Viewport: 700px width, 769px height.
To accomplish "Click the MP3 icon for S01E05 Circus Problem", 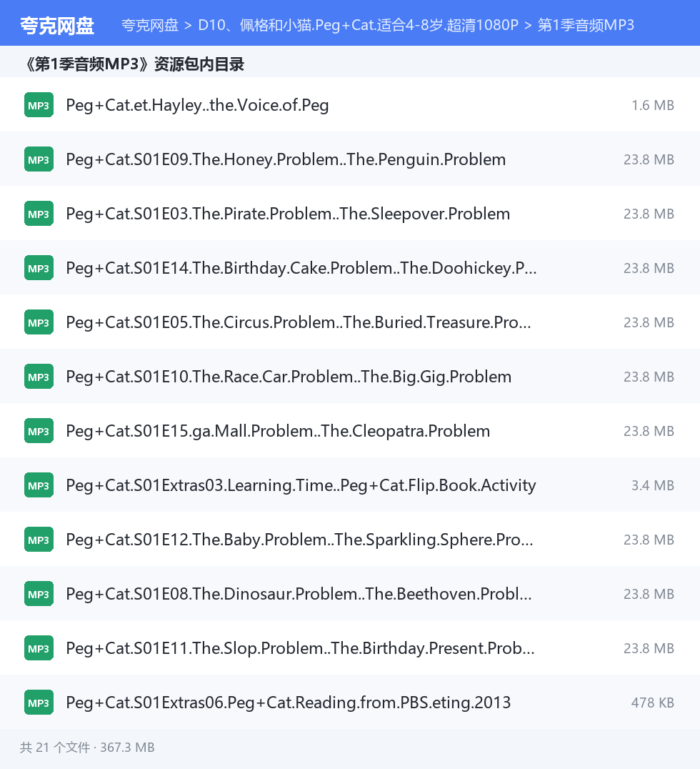I will [x=39, y=322].
